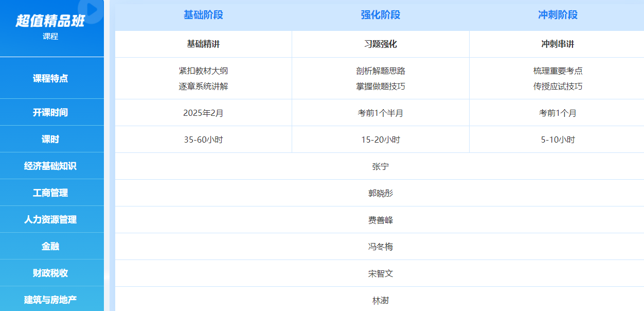Choose 财政税收 from the sidebar

coord(50,273)
